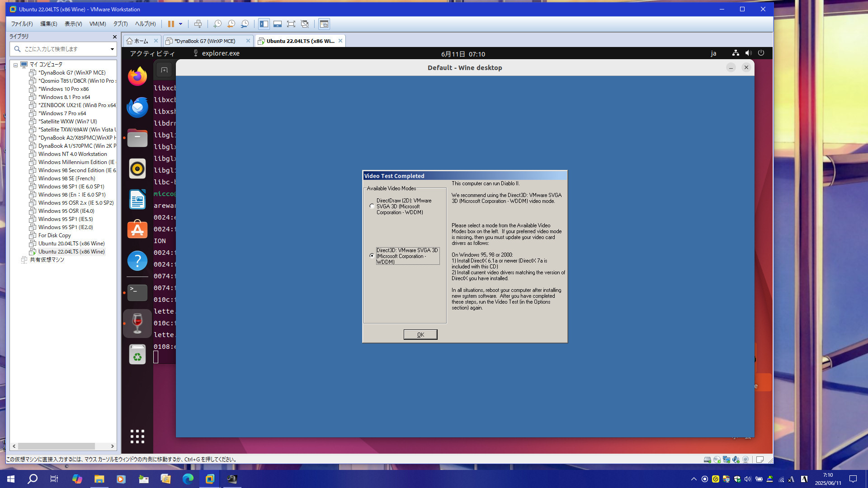Viewport: 868px width, 488px height.
Task: Launch Firefox from the Ubuntu dock
Action: [x=137, y=76]
